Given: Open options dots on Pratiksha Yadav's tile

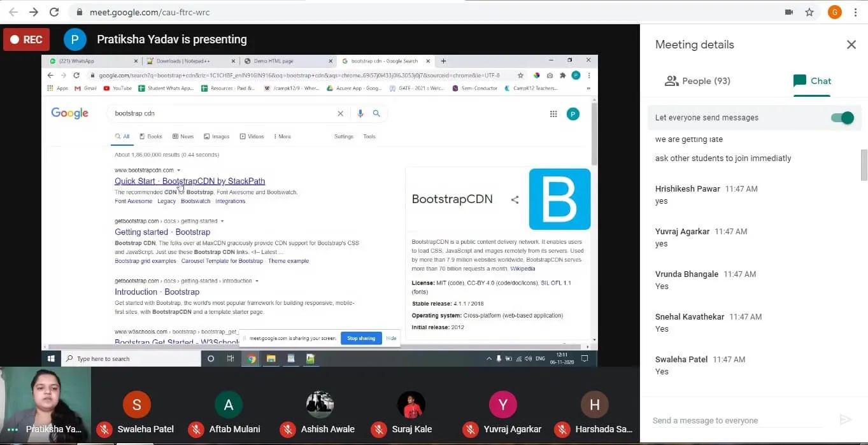Looking at the screenshot, I should tap(12, 430).
